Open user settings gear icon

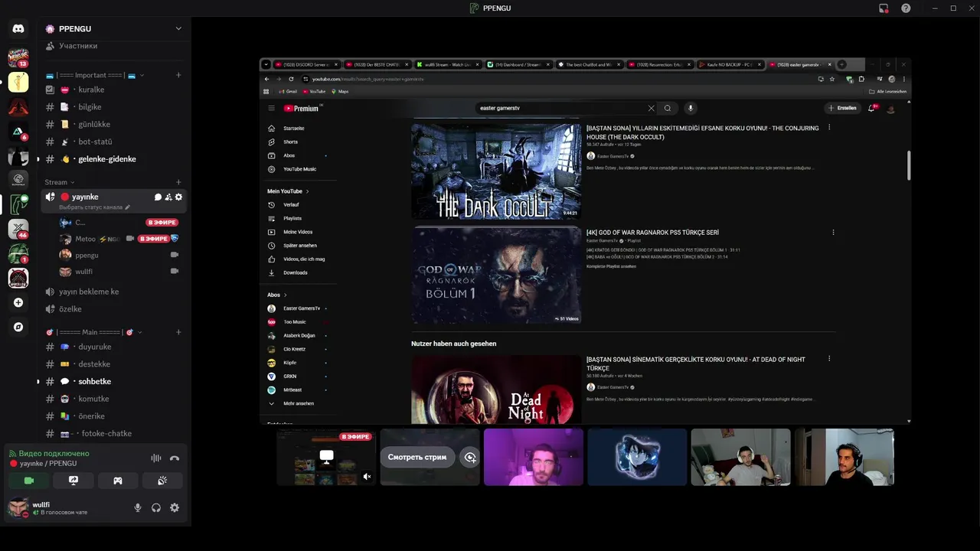click(175, 507)
